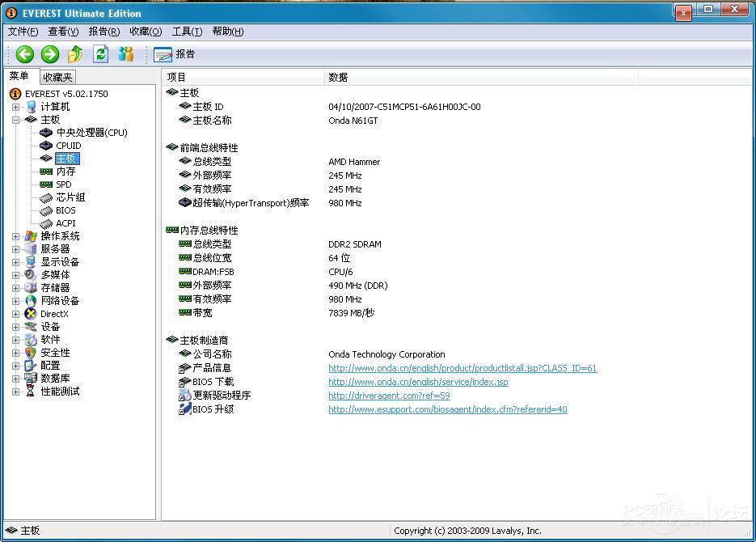
Task: Click the SPD memory module icon
Action: [x=46, y=184]
